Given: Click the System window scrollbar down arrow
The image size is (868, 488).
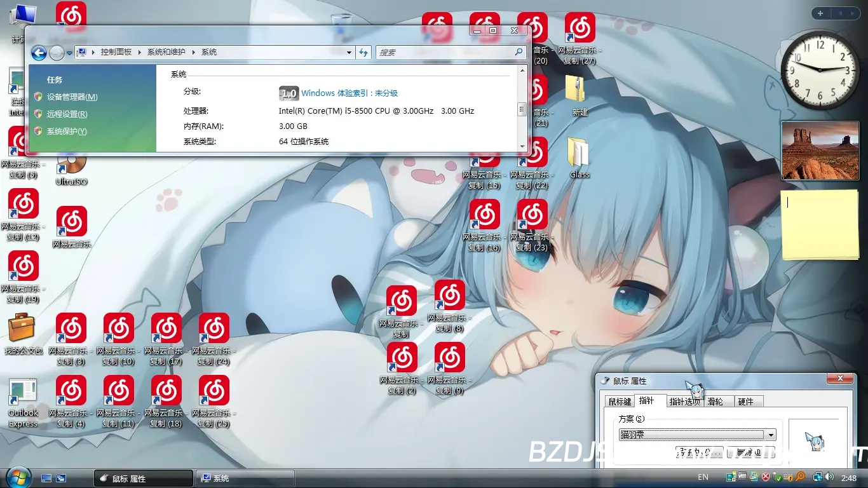Looking at the screenshot, I should (523, 147).
